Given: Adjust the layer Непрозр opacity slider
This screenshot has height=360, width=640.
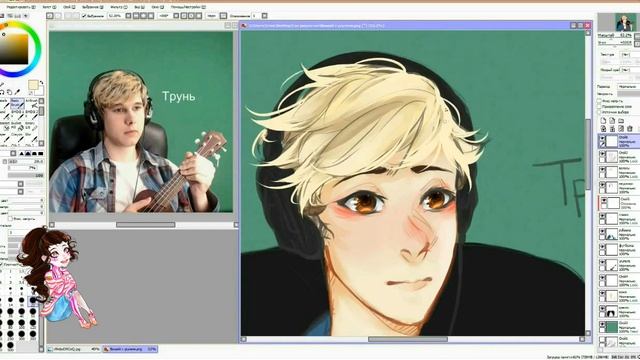Looking at the screenshot, I should [x=629, y=94].
